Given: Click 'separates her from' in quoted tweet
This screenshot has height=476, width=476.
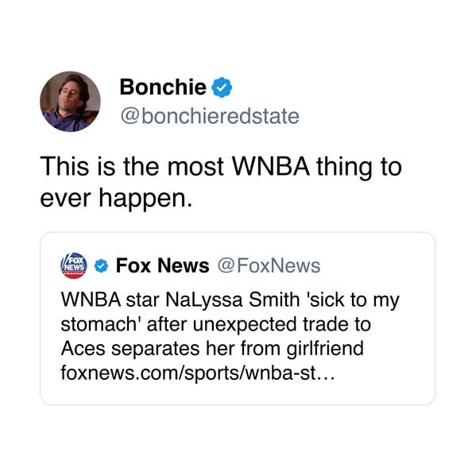Looking at the screenshot, I should coord(195,348).
